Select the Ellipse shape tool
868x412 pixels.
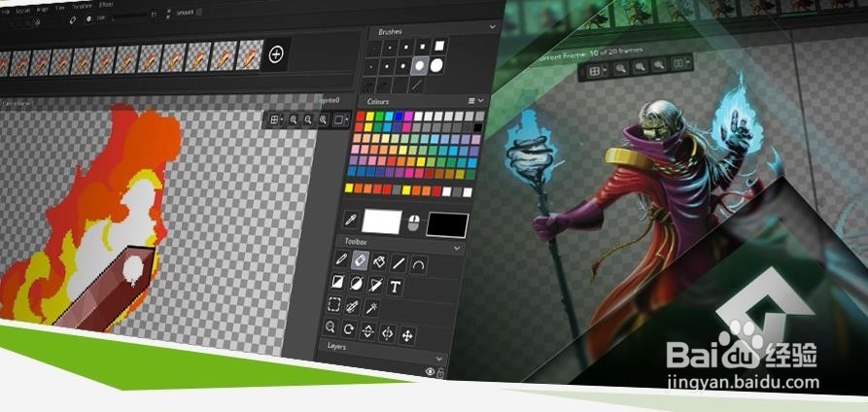pos(357,285)
